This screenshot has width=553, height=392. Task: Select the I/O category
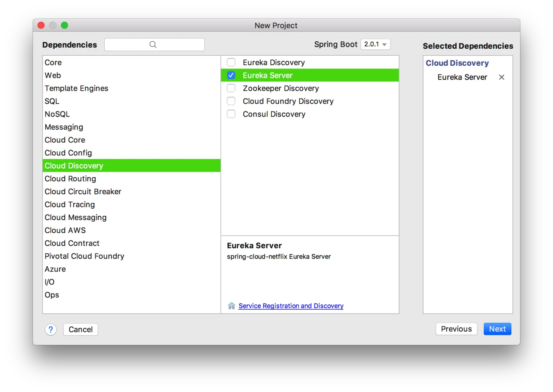tap(132, 282)
